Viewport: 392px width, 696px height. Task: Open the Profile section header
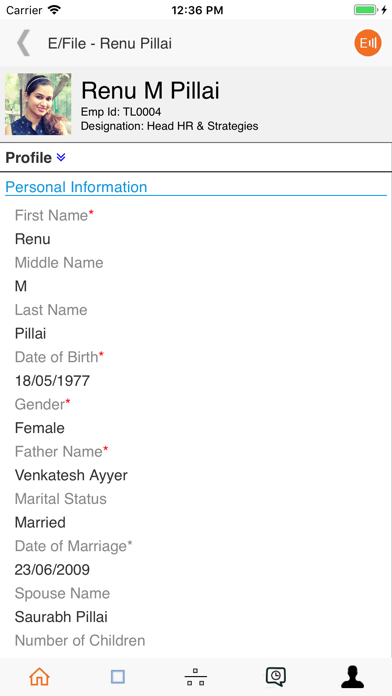[x=196, y=158]
